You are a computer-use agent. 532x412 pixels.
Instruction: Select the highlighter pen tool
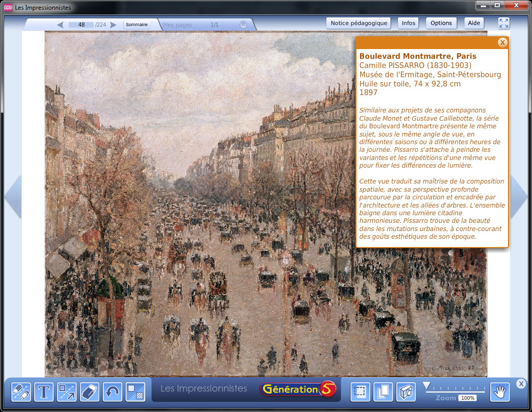pyautogui.click(x=21, y=392)
